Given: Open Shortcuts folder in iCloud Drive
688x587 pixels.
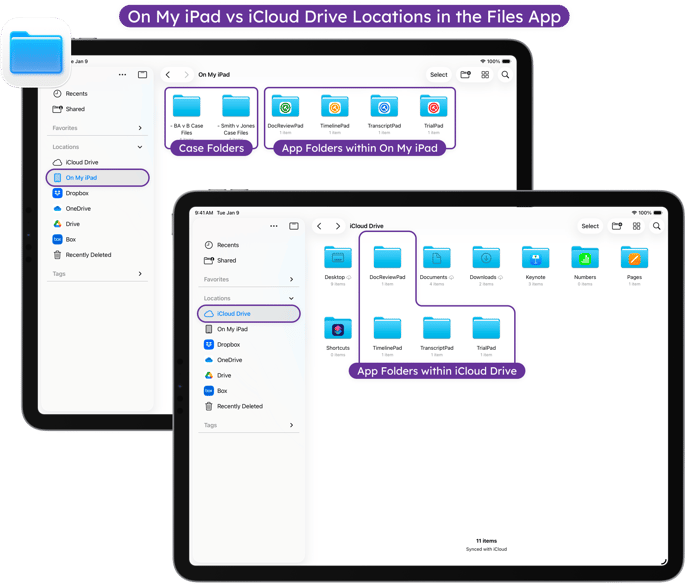Looking at the screenshot, I should tap(338, 336).
